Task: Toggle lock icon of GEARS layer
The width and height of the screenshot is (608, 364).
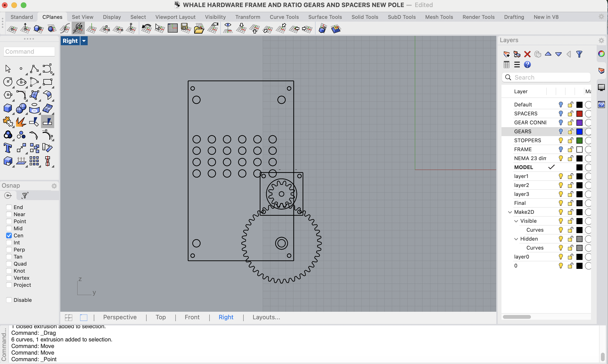Action: click(x=570, y=131)
